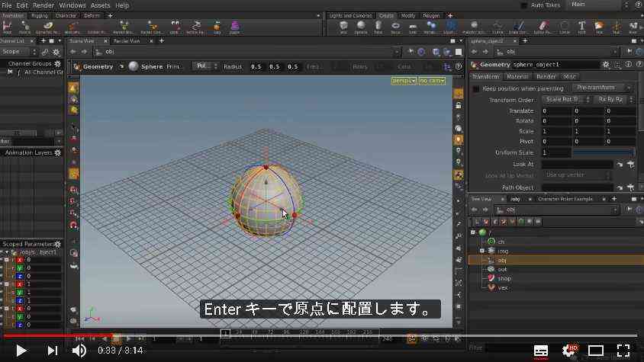The height and width of the screenshot is (362, 644).
Task: Select the Tube shelf tool
Action: coord(378,27)
